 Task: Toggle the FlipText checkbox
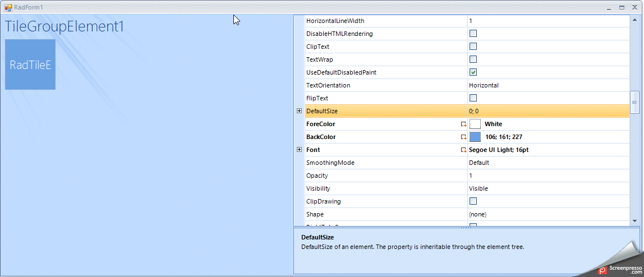click(x=473, y=98)
